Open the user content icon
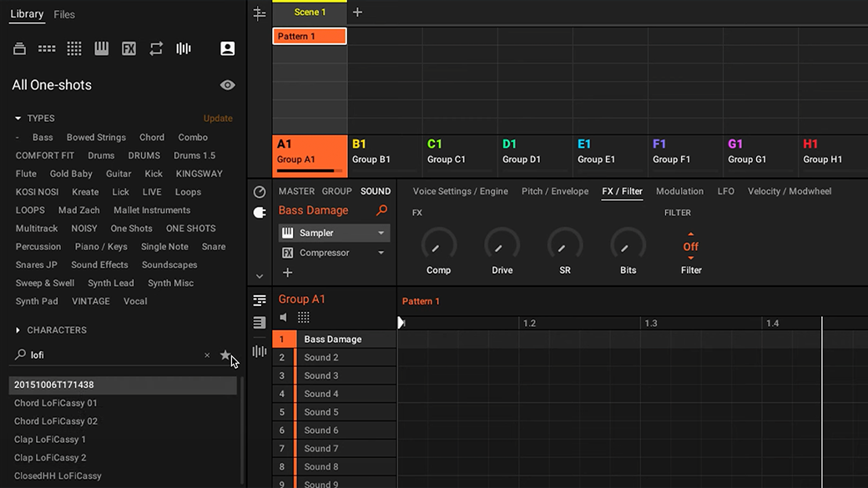The height and width of the screenshot is (488, 868). point(228,48)
